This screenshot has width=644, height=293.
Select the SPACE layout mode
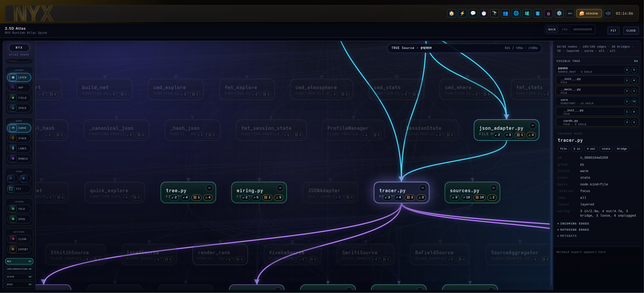coord(19,108)
